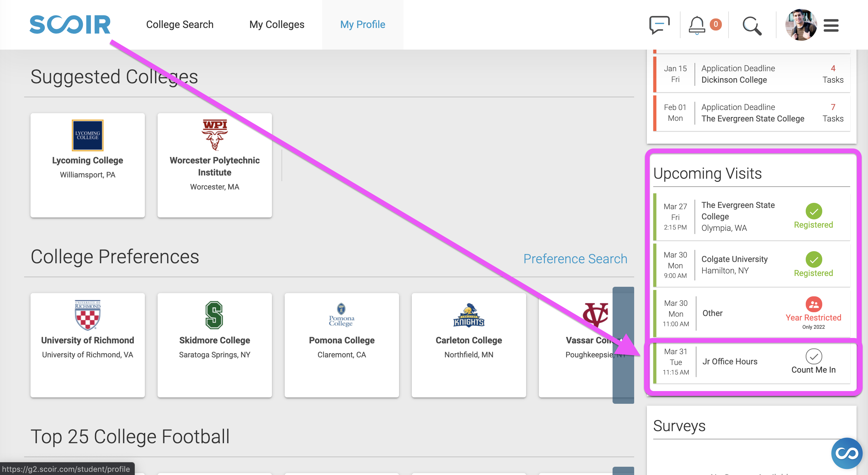Click the Skidmore College S logo
868x475 pixels.
click(214, 315)
